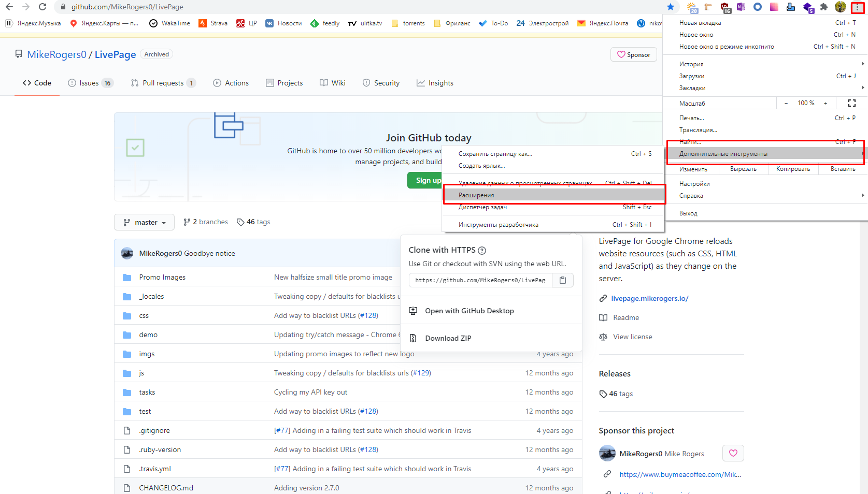Open the Яндекс.Музыка bookmark
Screen dimensions: 868x494
(33, 23)
